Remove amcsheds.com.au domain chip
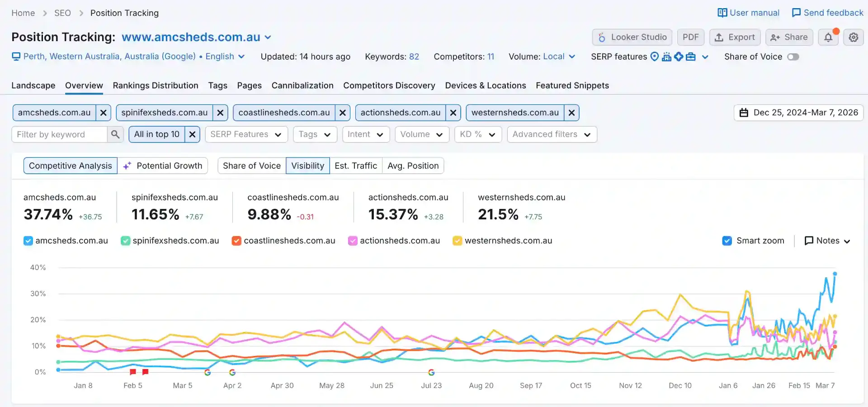Screen dimensions: 868x407 (104, 113)
